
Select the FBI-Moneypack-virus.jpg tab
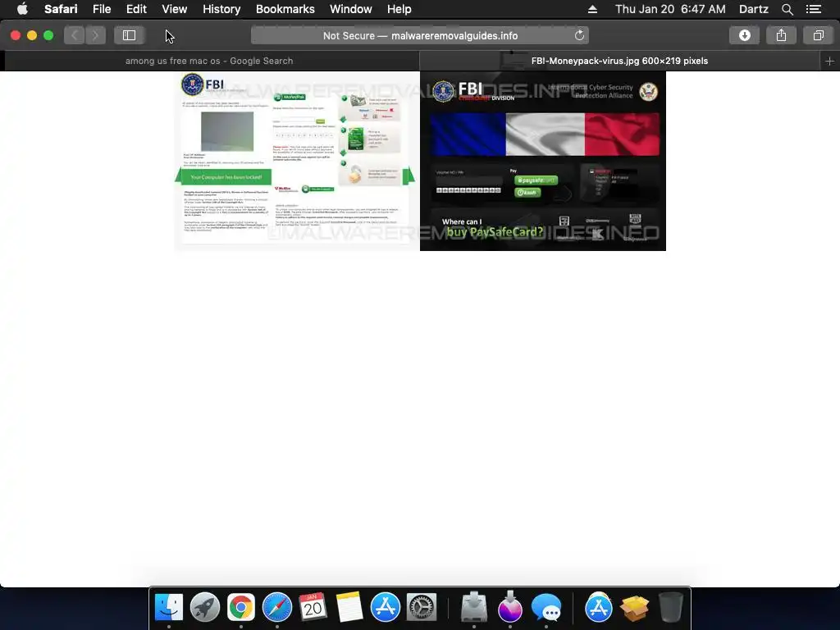coord(620,61)
